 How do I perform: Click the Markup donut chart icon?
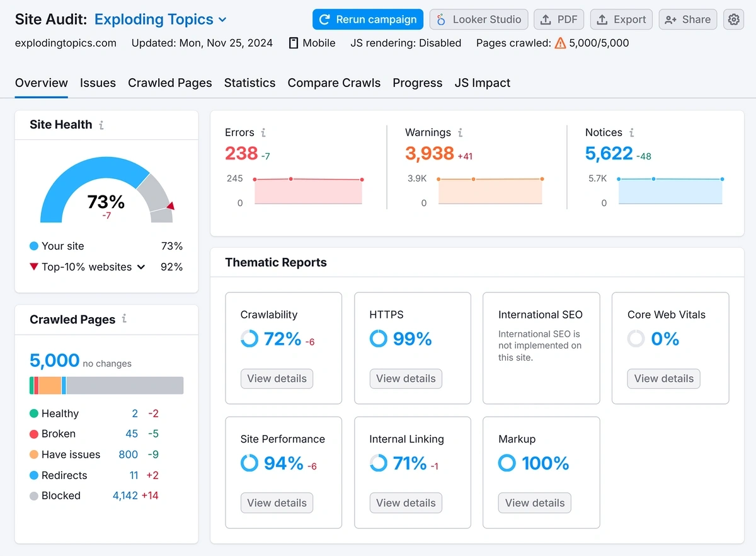(507, 463)
